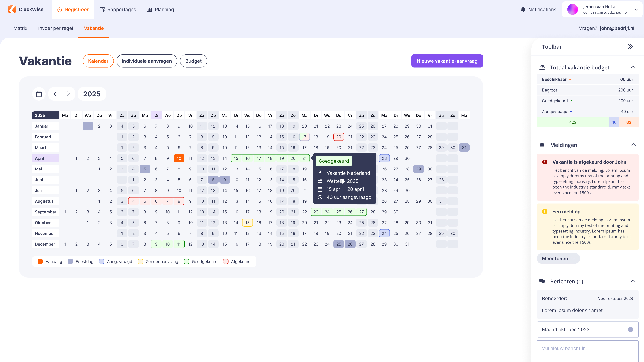Go to previous year with left arrow
Viewport: 644px width, 362px height.
(x=55, y=94)
